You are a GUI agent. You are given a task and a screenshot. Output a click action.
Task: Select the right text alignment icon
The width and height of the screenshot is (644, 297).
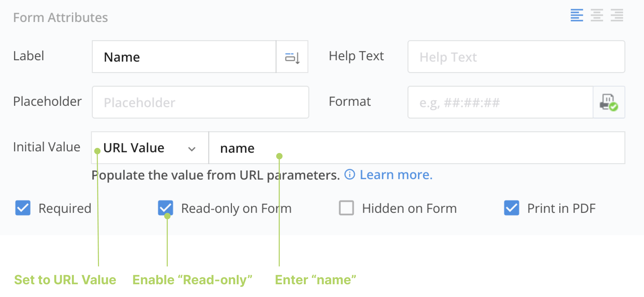click(x=617, y=15)
